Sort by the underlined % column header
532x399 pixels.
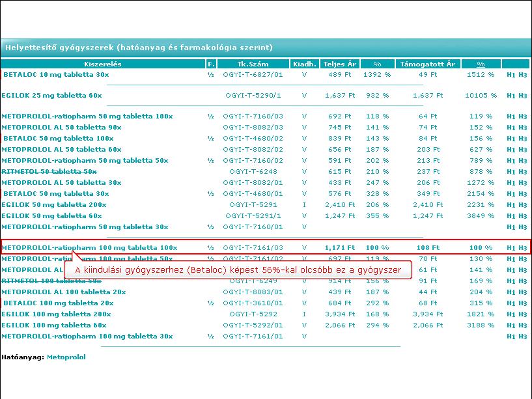[481, 64]
